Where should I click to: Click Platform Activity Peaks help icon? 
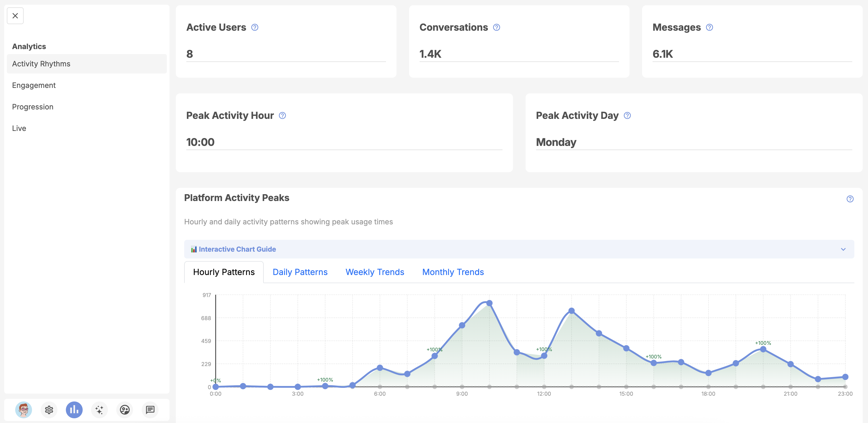850,199
